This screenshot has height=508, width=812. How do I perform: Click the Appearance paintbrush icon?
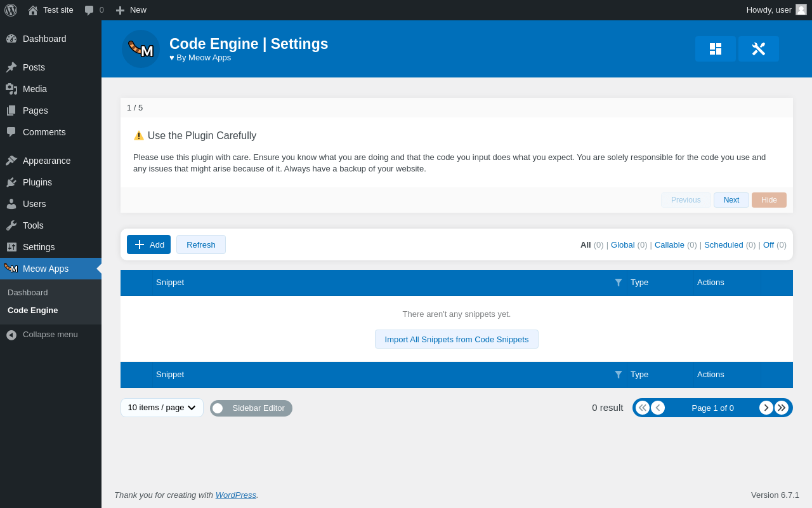11,161
